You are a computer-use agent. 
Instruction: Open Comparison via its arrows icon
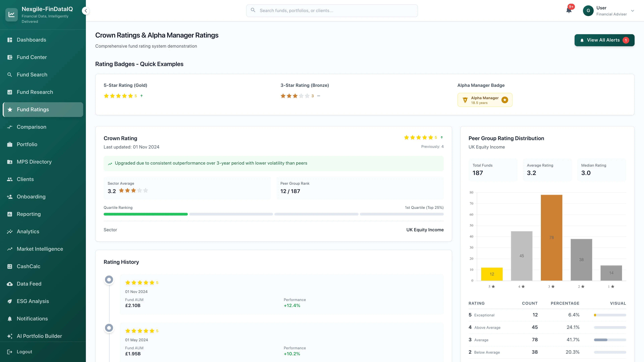point(10,127)
